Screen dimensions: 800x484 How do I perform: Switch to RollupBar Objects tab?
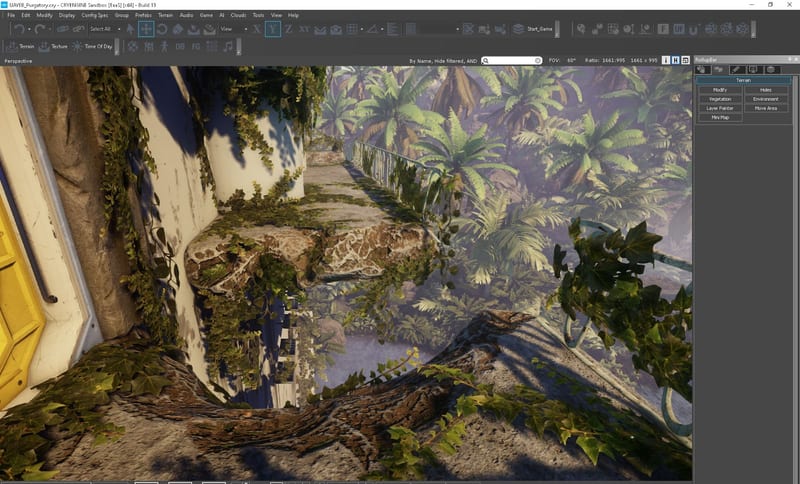point(703,69)
